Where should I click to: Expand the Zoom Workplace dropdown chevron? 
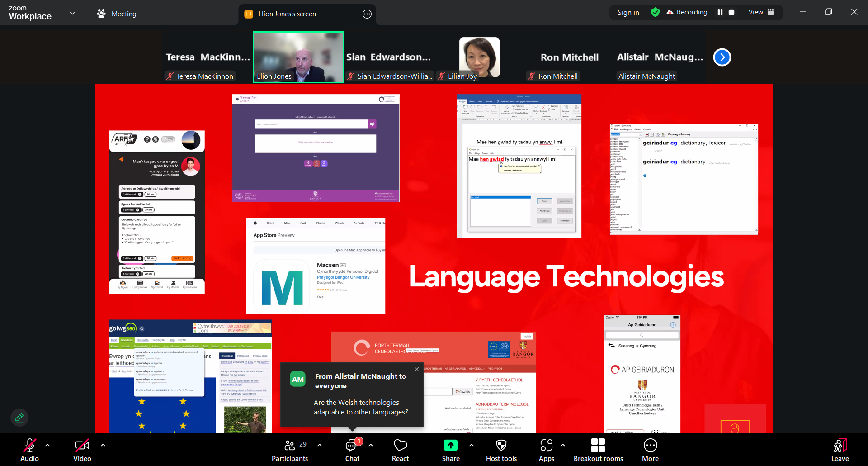[72, 14]
